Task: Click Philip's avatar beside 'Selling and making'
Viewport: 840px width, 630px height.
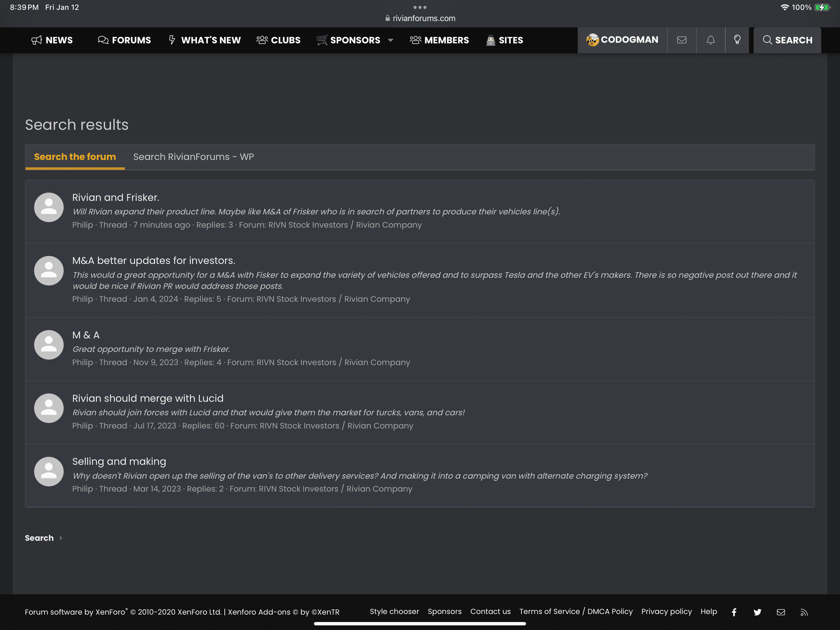Action: pyautogui.click(x=49, y=471)
